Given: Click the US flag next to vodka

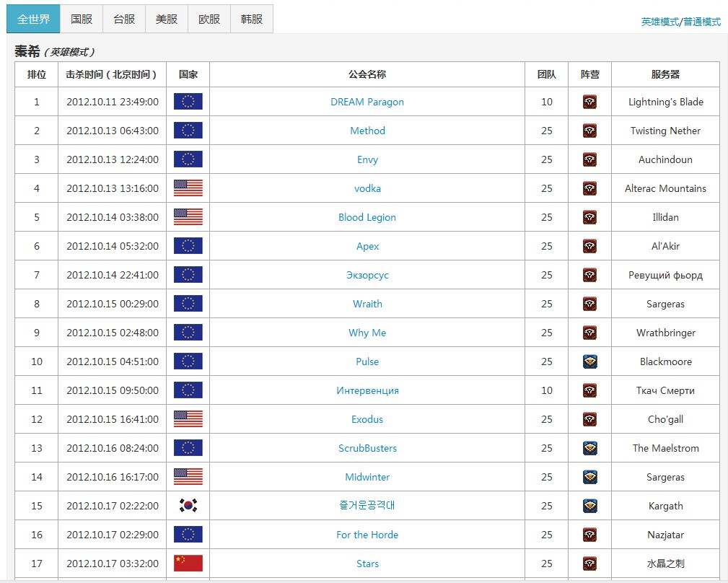Looking at the screenshot, I should click(x=188, y=188).
